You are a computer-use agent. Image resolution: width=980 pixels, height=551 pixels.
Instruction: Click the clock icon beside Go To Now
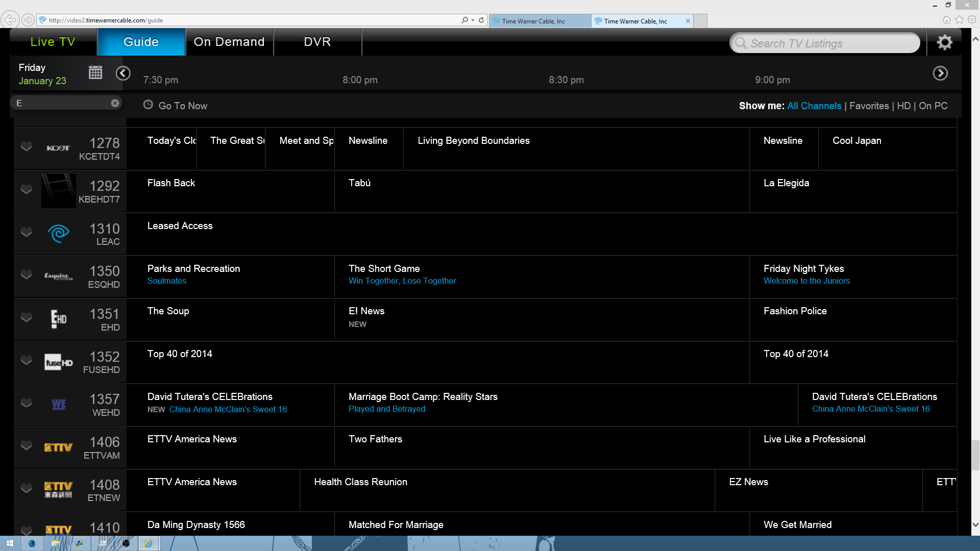(x=148, y=105)
